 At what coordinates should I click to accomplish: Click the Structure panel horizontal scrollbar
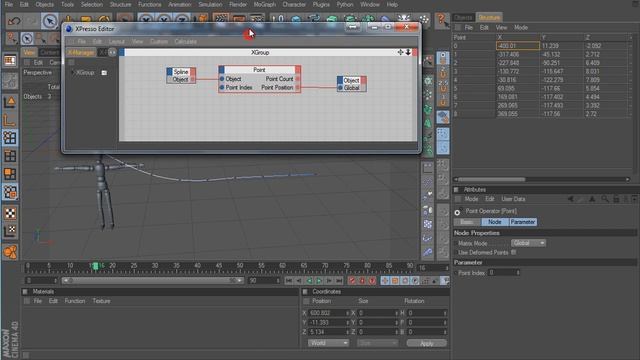(491, 179)
